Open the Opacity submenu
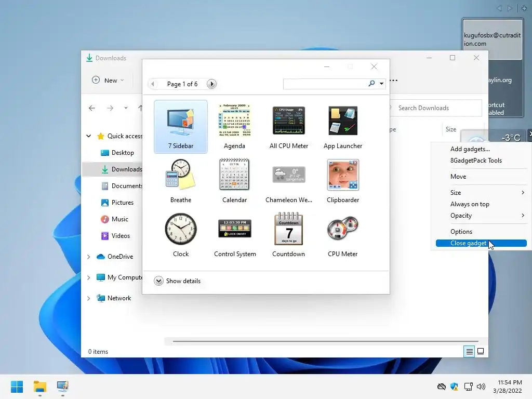532x399 pixels. point(481,216)
